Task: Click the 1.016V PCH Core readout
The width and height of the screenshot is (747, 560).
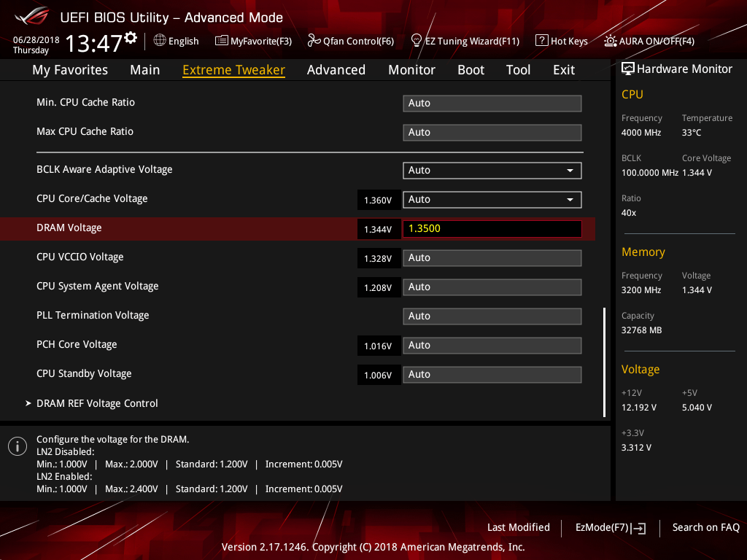Action: pos(379,346)
